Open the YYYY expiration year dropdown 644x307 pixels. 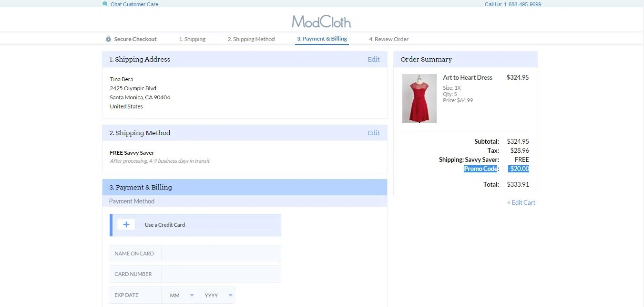[216, 295]
